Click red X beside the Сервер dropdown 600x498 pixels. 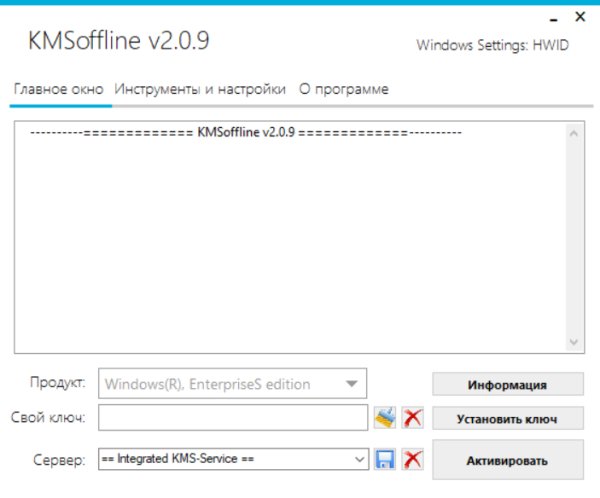tap(412, 459)
